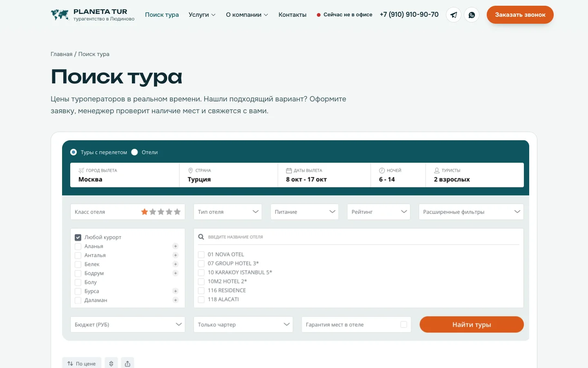Click the share results icon
The width and height of the screenshot is (588, 368).
point(127,364)
